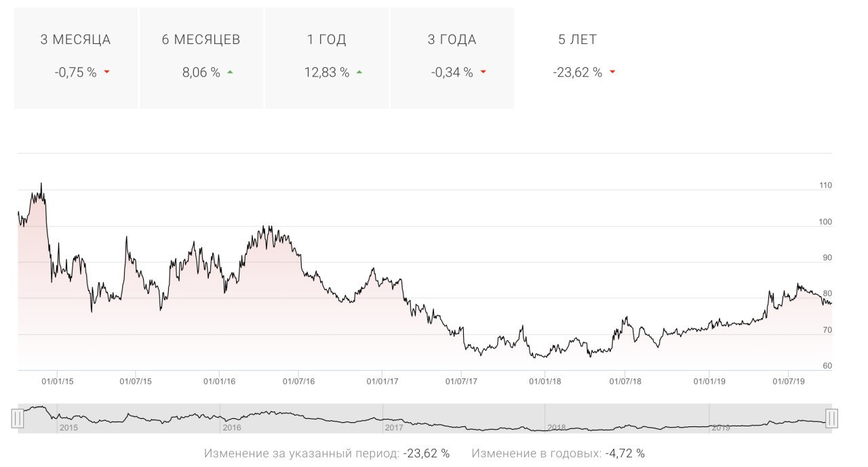This screenshot has height=467, width=868.
Task: Click the 01/01/16 axis date label
Action: pyautogui.click(x=220, y=381)
